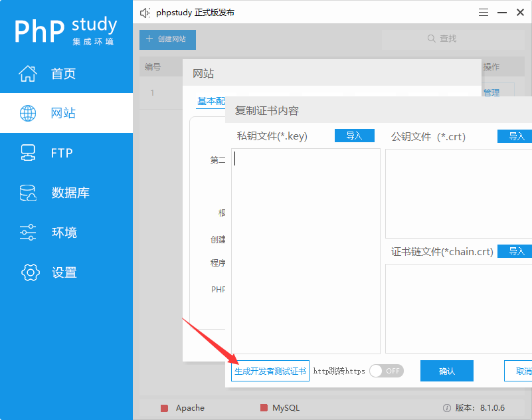Click the phpstudy 正式版发布 announcement text

coord(195,13)
